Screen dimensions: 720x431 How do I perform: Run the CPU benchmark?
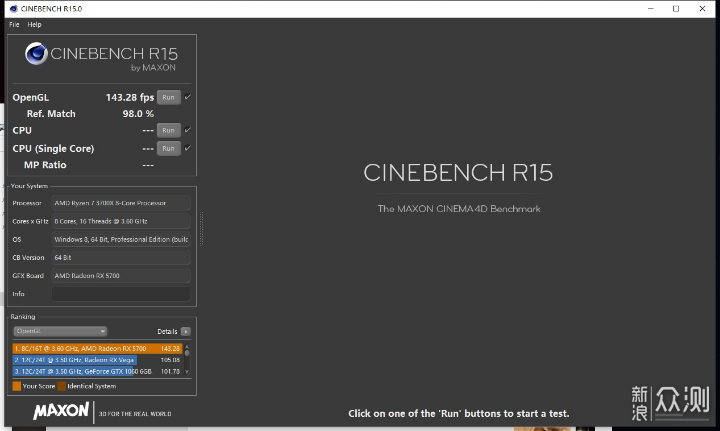168,130
